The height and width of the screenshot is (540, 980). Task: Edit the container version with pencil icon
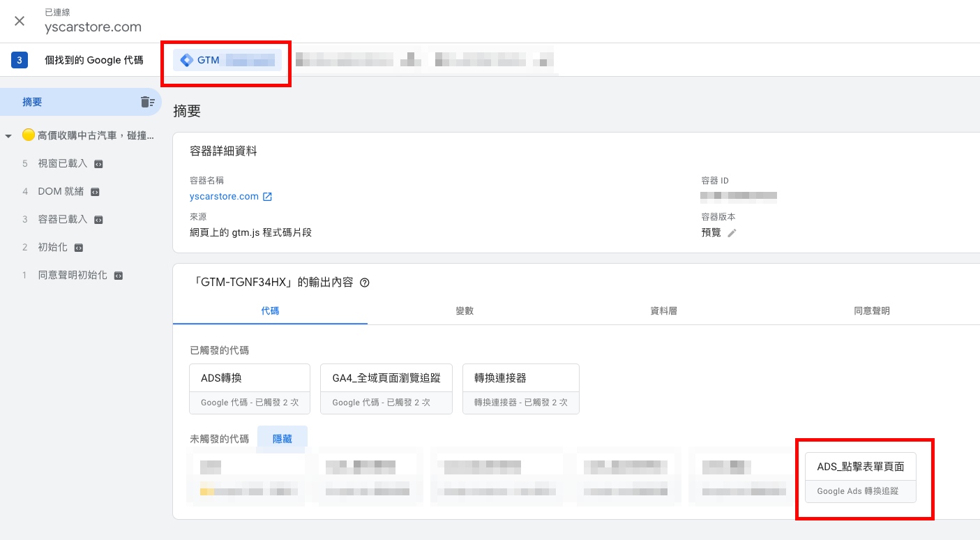732,233
